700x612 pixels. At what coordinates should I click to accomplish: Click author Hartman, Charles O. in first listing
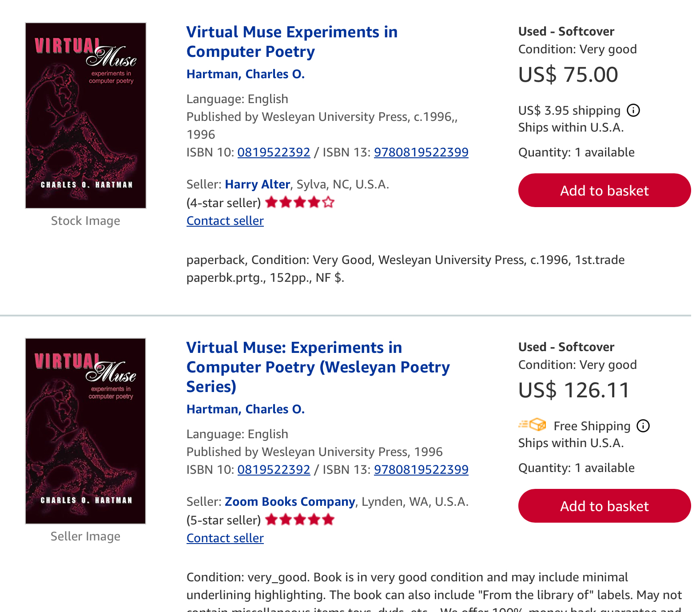tap(246, 74)
